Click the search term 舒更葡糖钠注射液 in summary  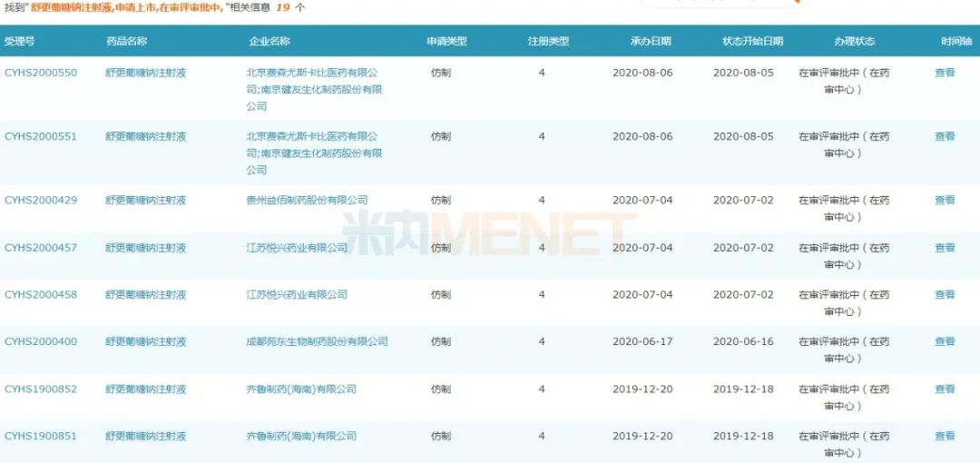tap(72, 7)
